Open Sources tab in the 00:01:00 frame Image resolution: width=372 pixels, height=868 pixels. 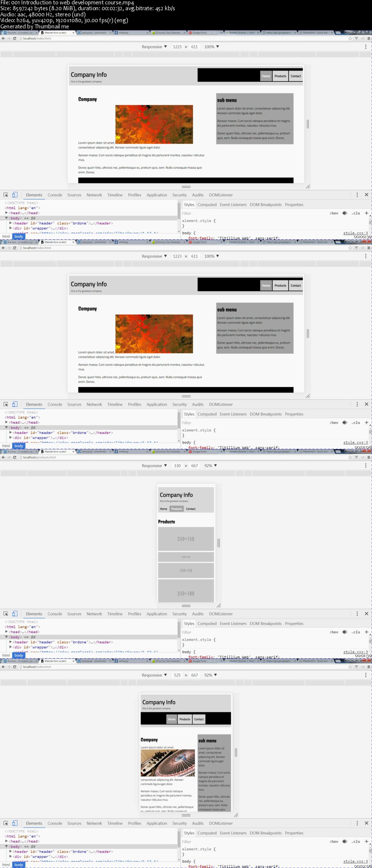[x=74, y=404]
